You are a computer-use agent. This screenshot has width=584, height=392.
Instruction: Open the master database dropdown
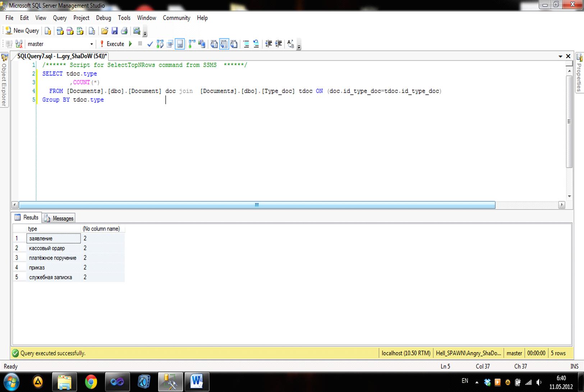coord(91,44)
